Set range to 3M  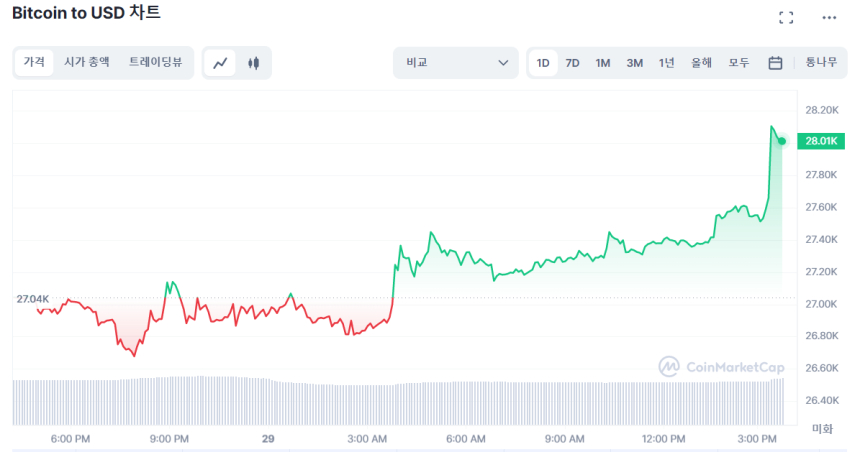635,63
